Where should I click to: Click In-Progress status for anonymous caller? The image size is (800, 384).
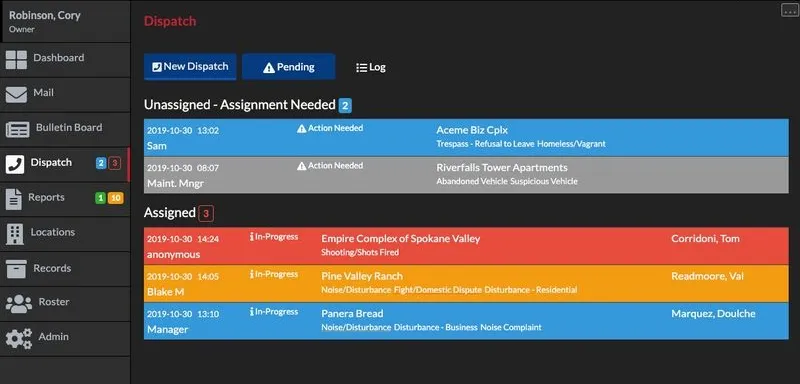[274, 237]
